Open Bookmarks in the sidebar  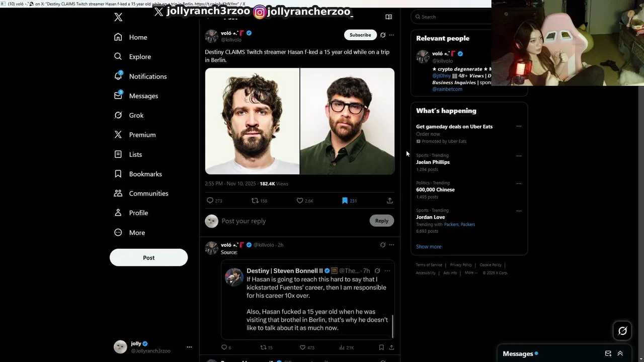(138, 174)
